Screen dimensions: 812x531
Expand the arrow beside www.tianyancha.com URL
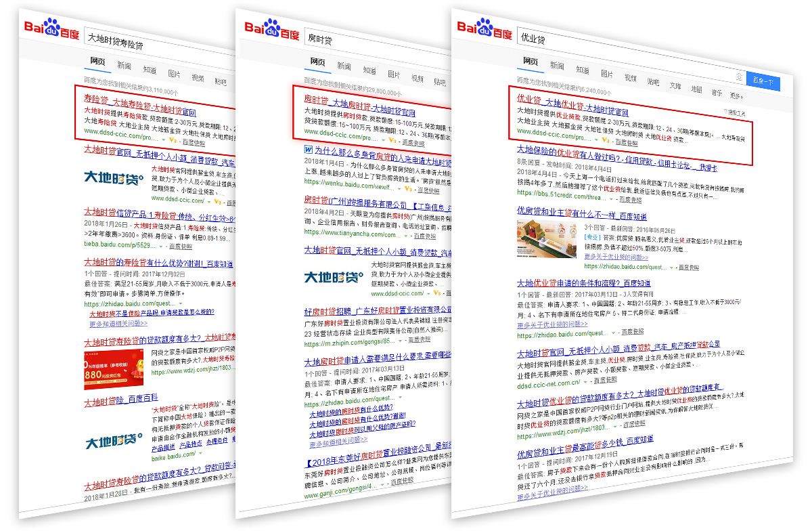coord(406,235)
